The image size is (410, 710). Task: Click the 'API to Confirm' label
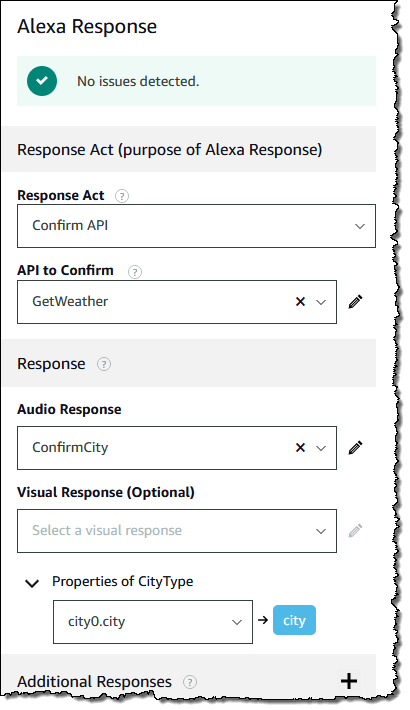tap(65, 270)
